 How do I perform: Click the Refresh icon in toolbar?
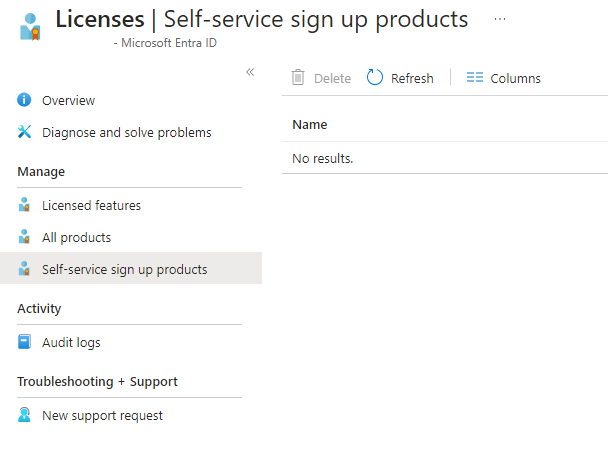pos(375,78)
